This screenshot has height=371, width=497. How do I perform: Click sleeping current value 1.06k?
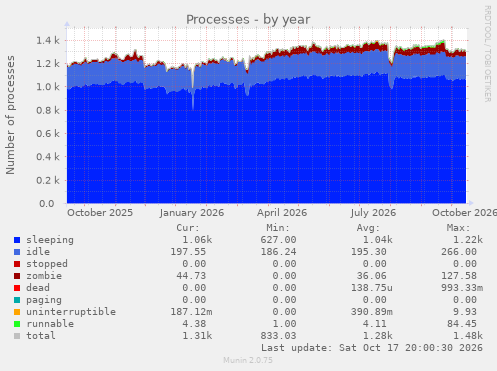[x=197, y=240]
